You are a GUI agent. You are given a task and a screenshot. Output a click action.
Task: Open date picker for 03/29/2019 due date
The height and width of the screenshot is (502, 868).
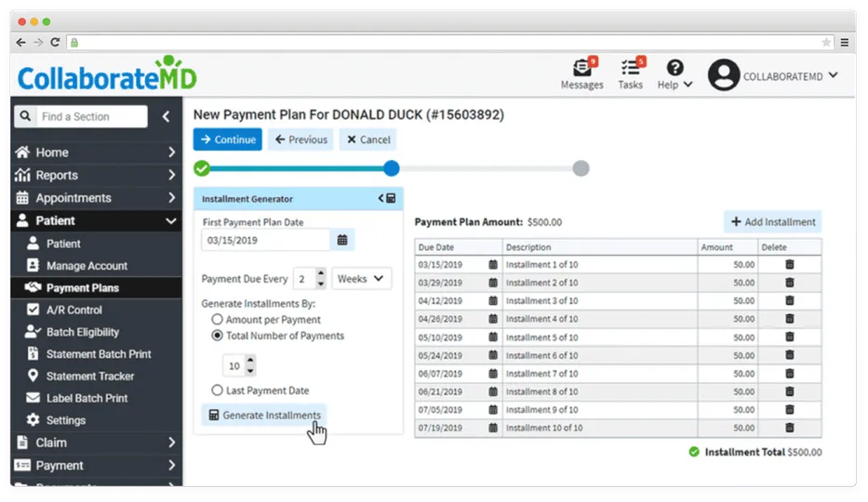pyautogui.click(x=493, y=283)
